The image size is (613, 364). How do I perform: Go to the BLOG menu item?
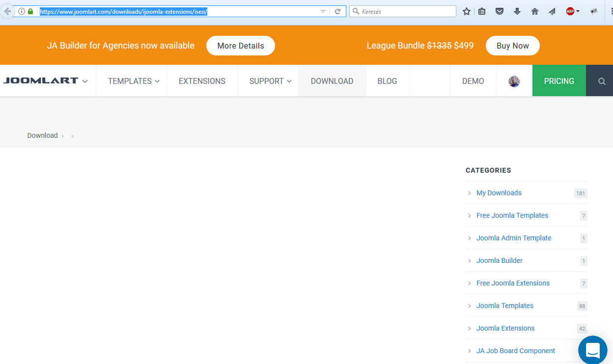(387, 81)
